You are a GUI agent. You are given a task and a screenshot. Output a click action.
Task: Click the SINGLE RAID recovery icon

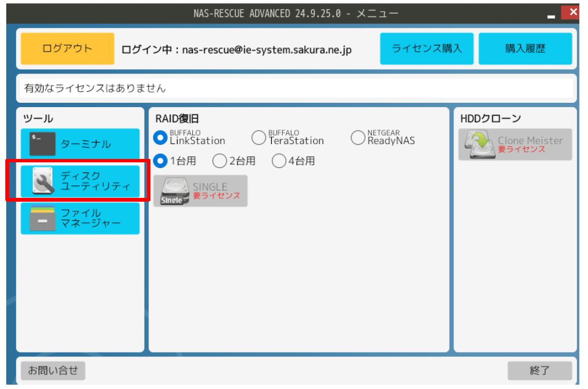200,191
